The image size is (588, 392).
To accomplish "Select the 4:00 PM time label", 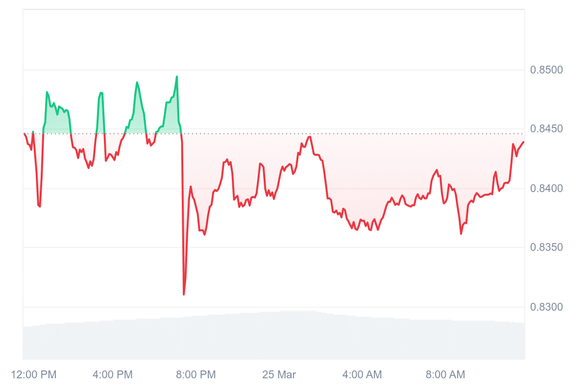I will [x=113, y=375].
